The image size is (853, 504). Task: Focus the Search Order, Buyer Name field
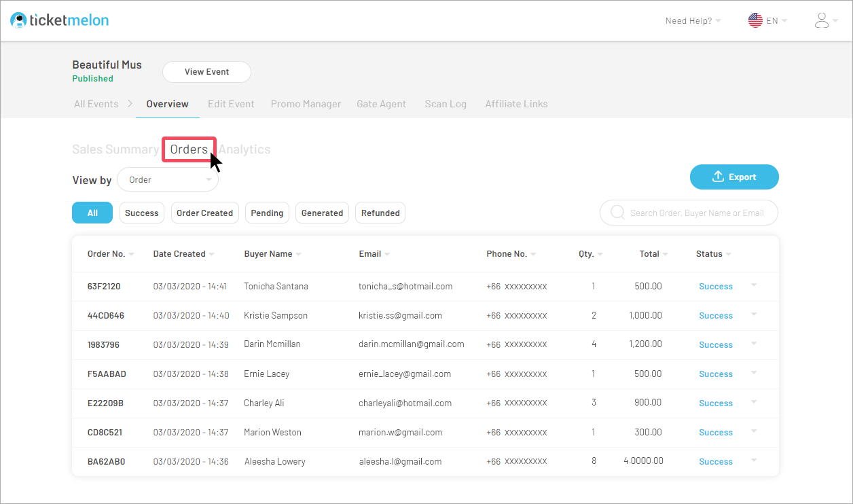coord(689,213)
